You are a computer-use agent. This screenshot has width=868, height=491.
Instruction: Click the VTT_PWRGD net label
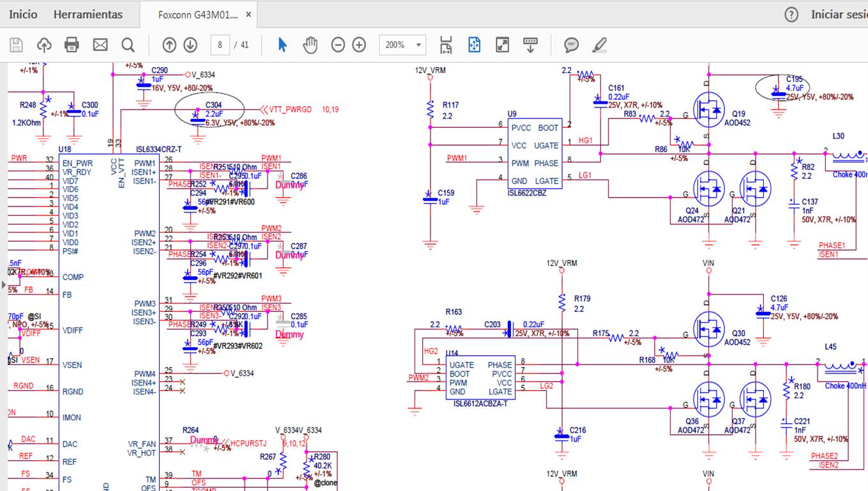click(291, 109)
